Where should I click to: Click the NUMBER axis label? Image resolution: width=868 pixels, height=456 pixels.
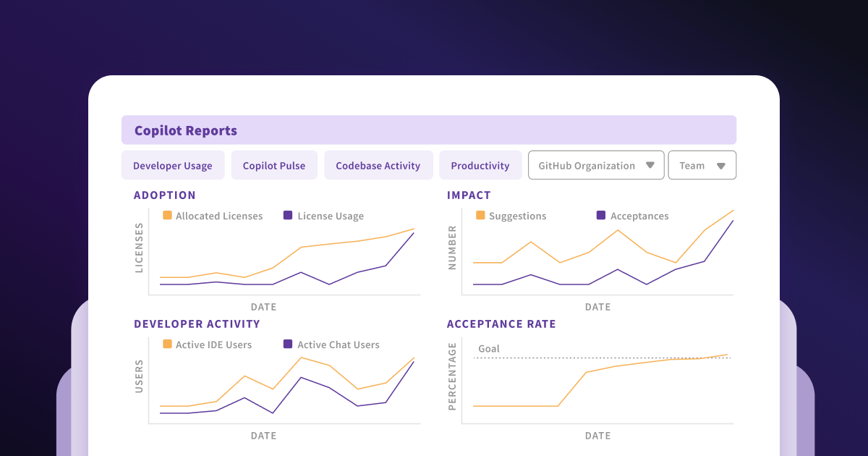click(453, 248)
